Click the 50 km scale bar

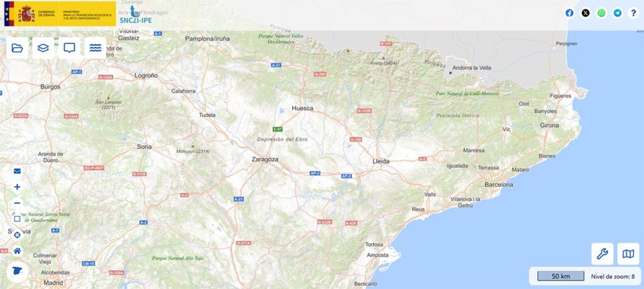pyautogui.click(x=560, y=276)
